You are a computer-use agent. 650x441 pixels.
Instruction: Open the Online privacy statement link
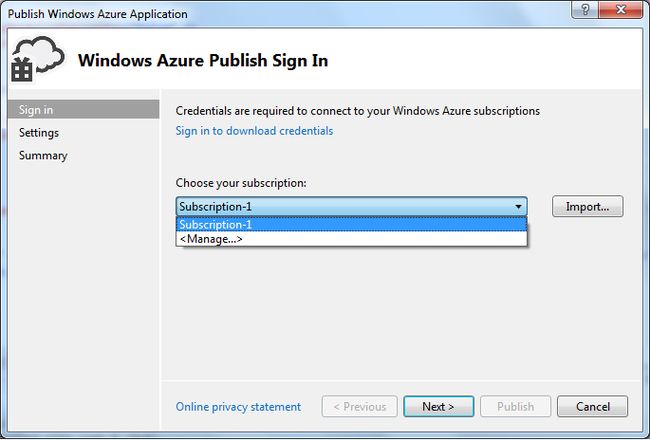(238, 407)
